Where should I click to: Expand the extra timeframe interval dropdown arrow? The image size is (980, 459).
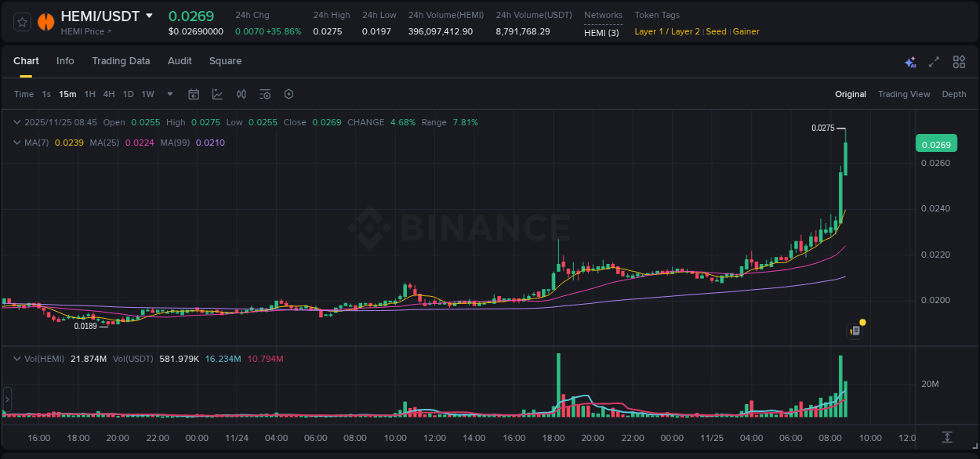[x=169, y=93]
